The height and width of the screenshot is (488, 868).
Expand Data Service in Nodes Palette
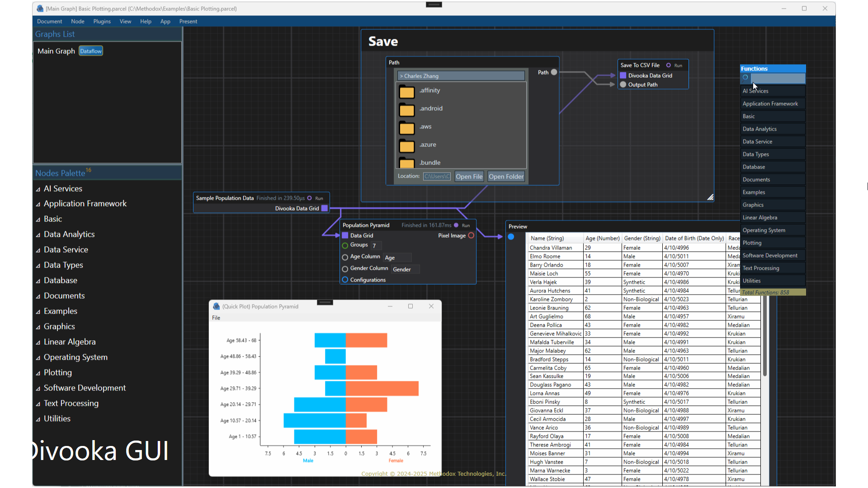38,250
